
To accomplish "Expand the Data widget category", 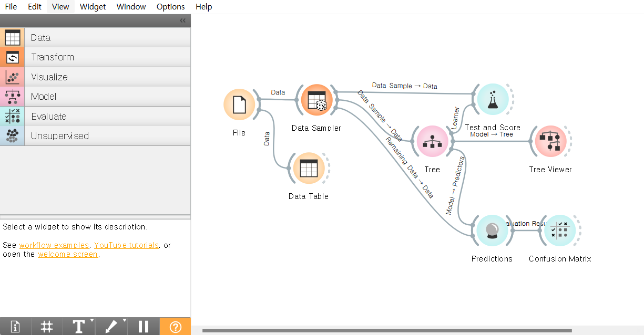I will click(95, 38).
